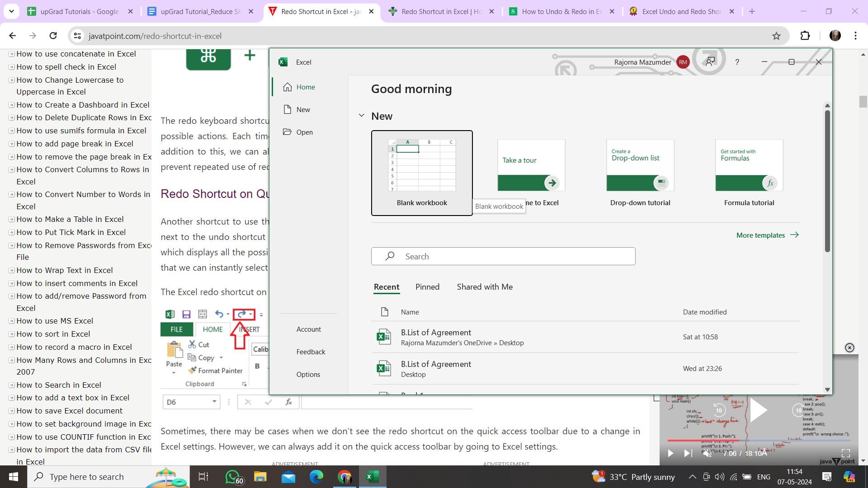Open the Take a tour template
Image resolution: width=868 pixels, height=488 pixels.
pos(531,165)
